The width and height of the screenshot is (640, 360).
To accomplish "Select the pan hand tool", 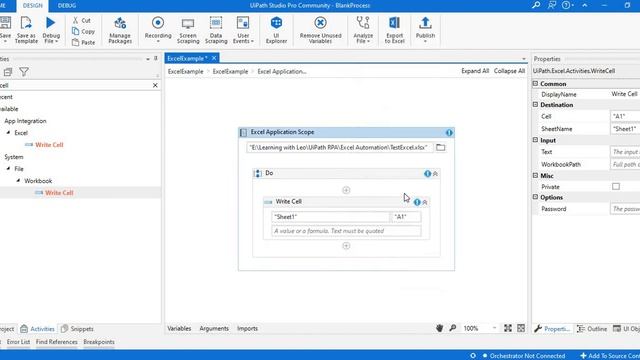I will click(x=439, y=328).
